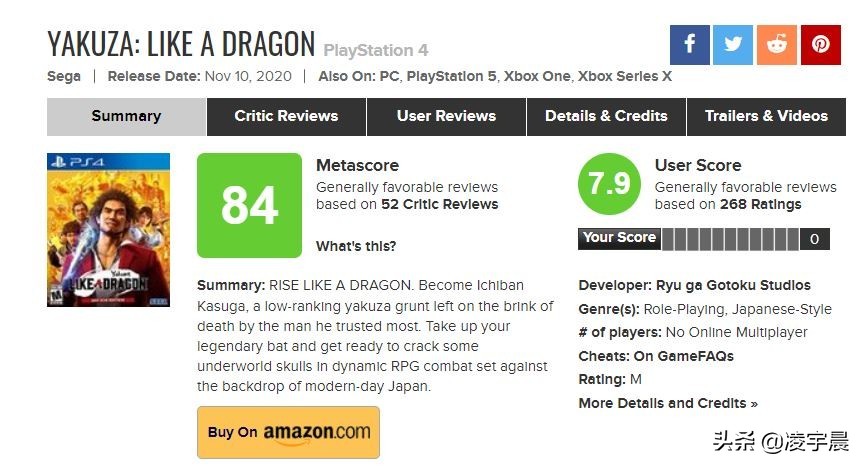The width and height of the screenshot is (863, 466).
Task: Select the Summary tab
Action: [x=127, y=117]
